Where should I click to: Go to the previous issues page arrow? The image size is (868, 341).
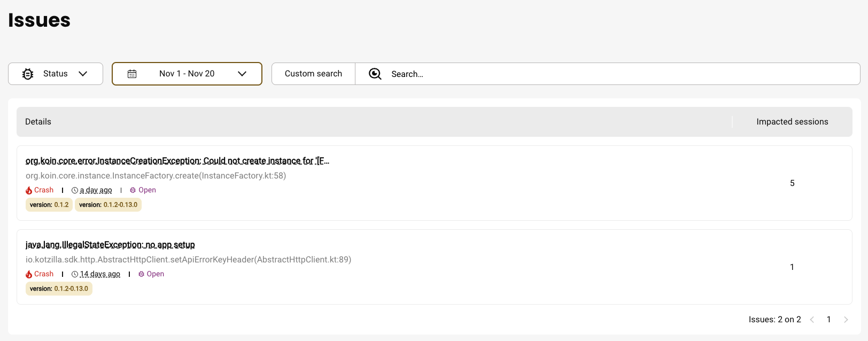[812, 320]
